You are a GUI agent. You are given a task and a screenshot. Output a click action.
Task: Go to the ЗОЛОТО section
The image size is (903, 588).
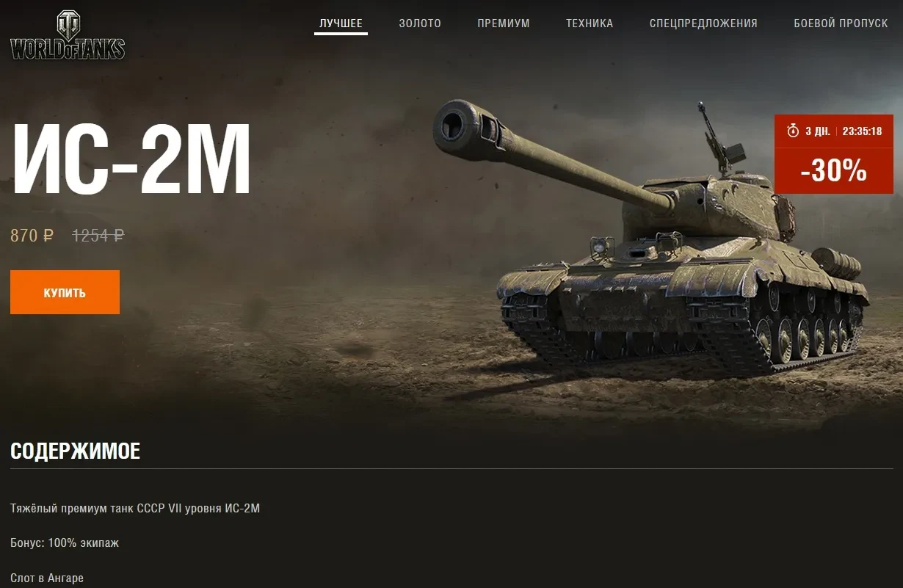pos(420,23)
